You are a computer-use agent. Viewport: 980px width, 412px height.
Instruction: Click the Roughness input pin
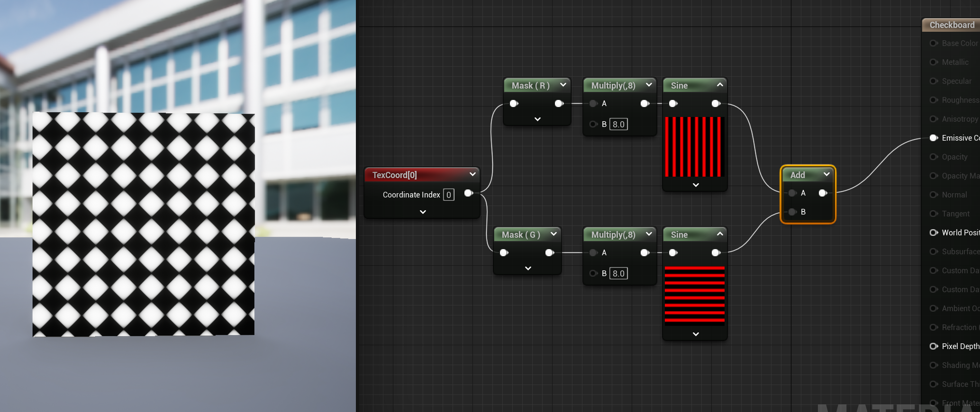coord(934,100)
